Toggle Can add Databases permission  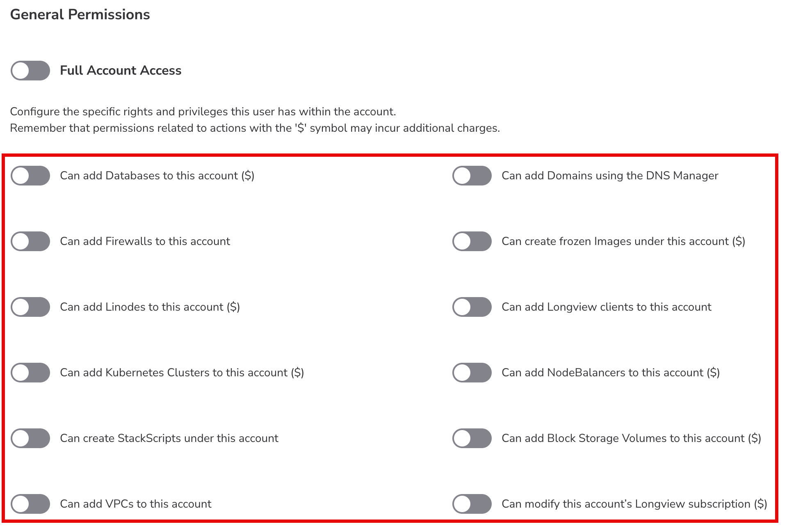(x=30, y=176)
